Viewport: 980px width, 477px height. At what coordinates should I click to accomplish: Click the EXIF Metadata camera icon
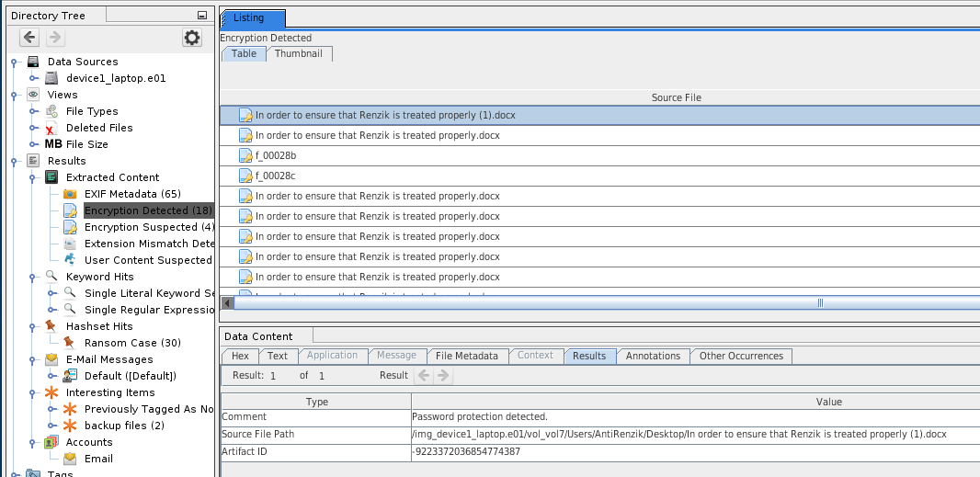[x=70, y=194]
